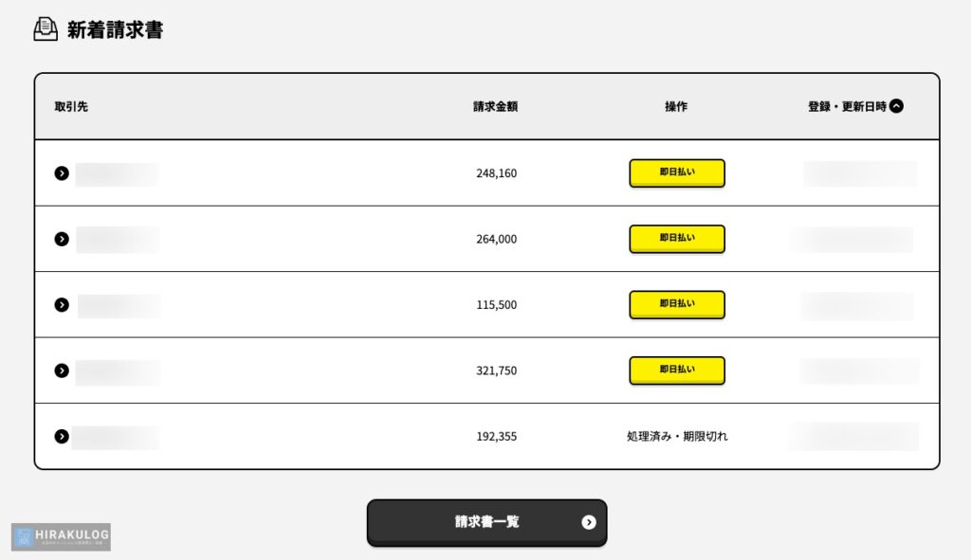The width and height of the screenshot is (971, 560).
Task: Open the 192,355 invoice row arrow icon
Action: pos(62,437)
